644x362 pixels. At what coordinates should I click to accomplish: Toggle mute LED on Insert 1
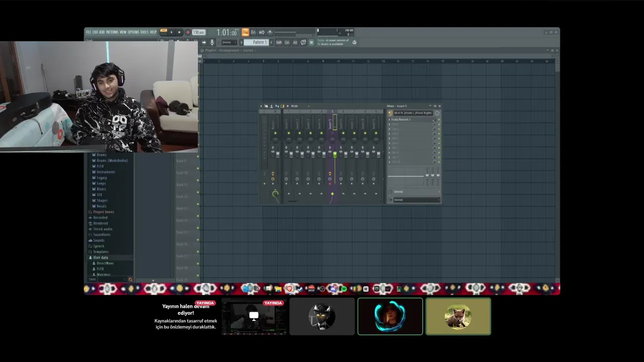289,133
